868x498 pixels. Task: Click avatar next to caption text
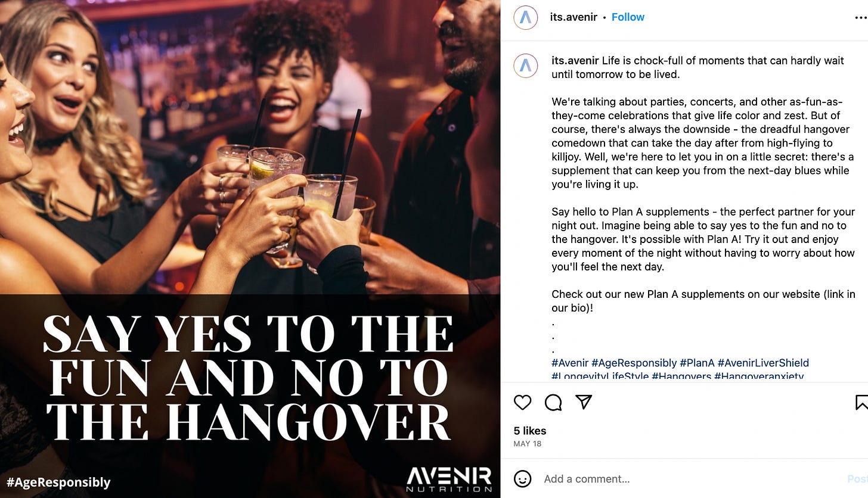(525, 66)
